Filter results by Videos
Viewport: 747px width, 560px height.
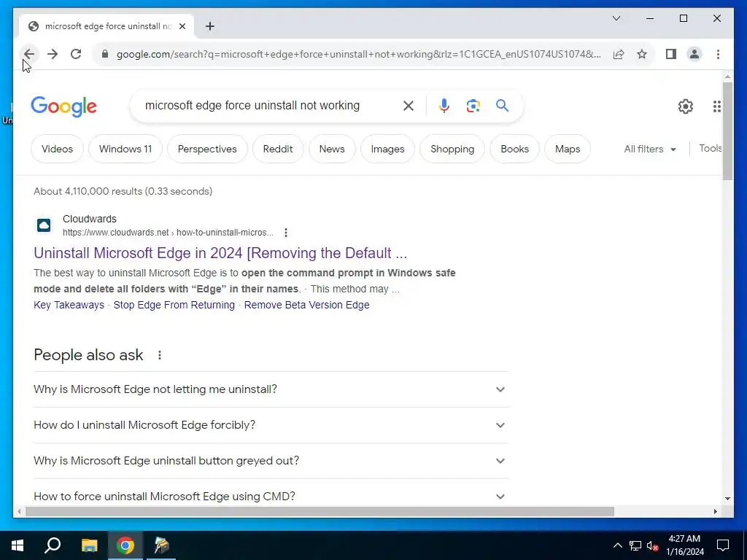(57, 149)
